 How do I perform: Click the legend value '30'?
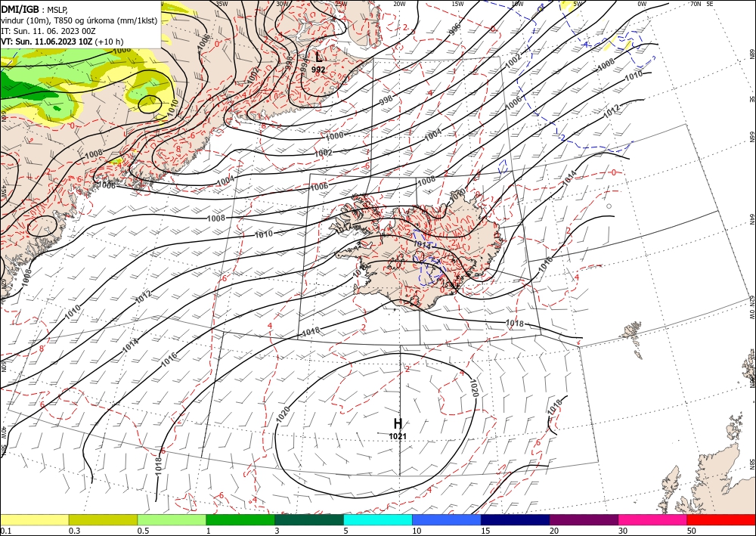[623, 531]
